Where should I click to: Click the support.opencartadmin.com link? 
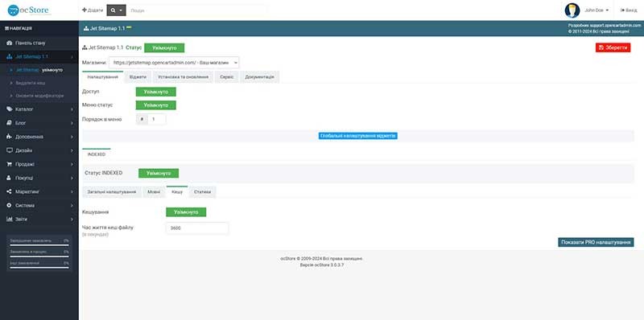click(615, 26)
